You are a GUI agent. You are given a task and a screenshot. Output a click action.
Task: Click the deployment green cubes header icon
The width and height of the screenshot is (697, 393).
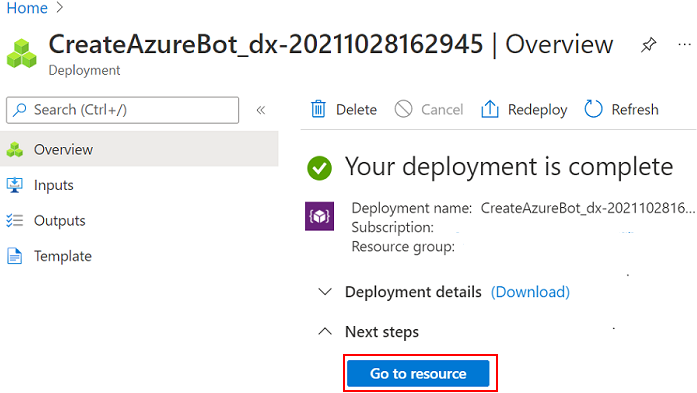coord(22,53)
